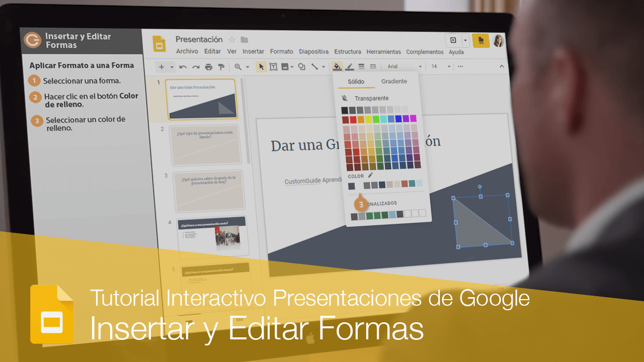644x362 pixels.
Task: Open the Ver menu
Action: [x=232, y=51]
